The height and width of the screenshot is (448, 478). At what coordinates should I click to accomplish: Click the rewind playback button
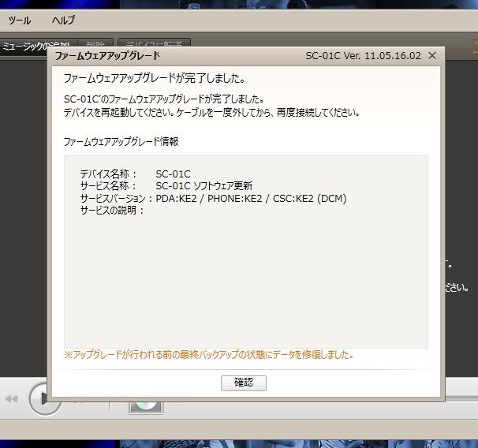pyautogui.click(x=12, y=399)
